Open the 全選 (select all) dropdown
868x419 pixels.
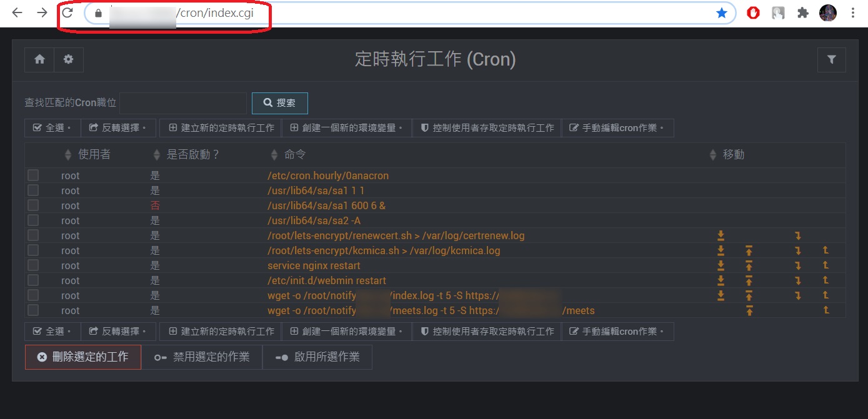(x=52, y=127)
